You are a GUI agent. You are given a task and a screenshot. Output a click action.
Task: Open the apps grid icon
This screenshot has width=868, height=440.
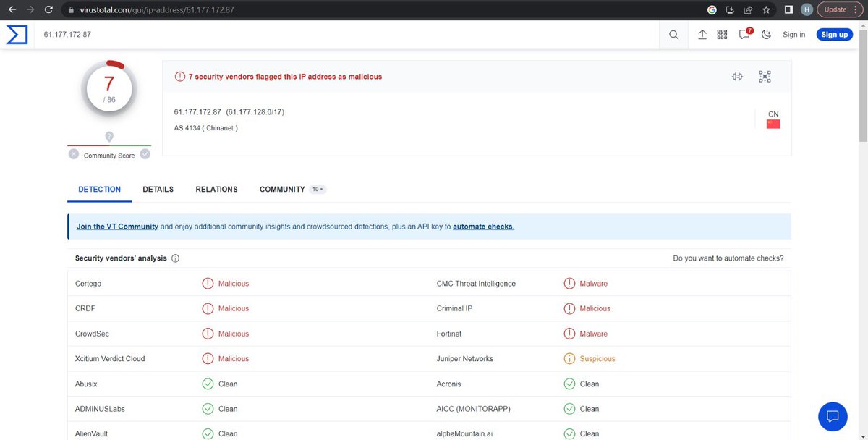point(722,35)
